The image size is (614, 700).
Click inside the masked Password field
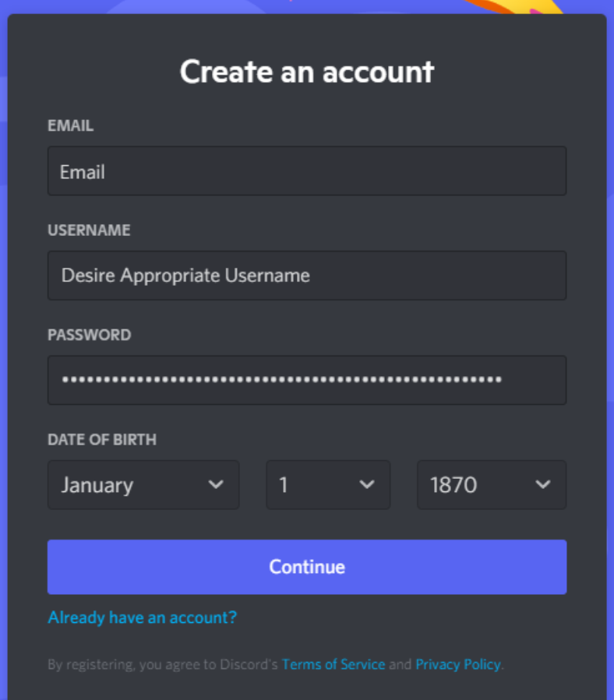pyautogui.click(x=307, y=380)
